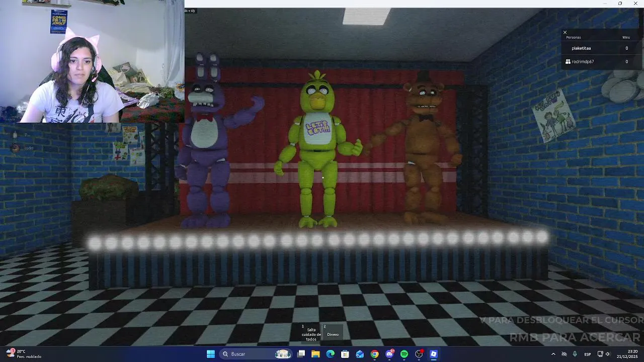644x362 pixels.
Task: Click the yellow Chica animatronic on stage
Action: 318,148
